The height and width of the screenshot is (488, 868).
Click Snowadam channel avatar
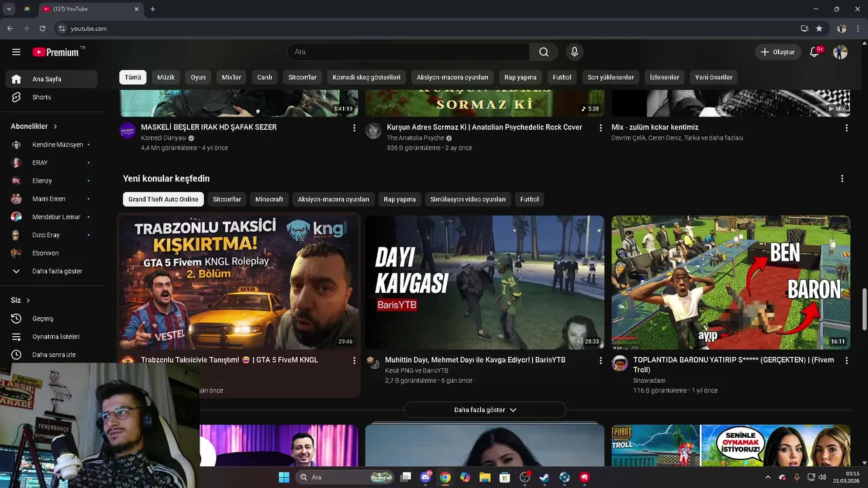coord(620,363)
